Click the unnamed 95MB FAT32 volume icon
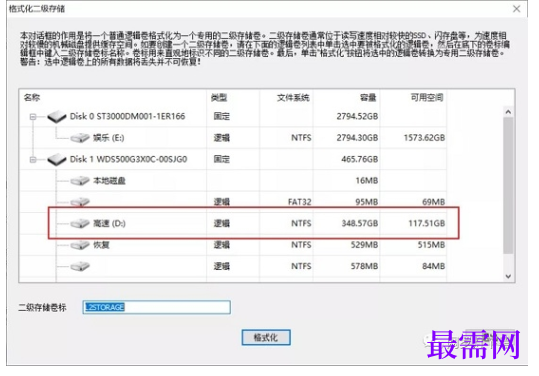Screen dimensions: 539x376 click(x=80, y=202)
